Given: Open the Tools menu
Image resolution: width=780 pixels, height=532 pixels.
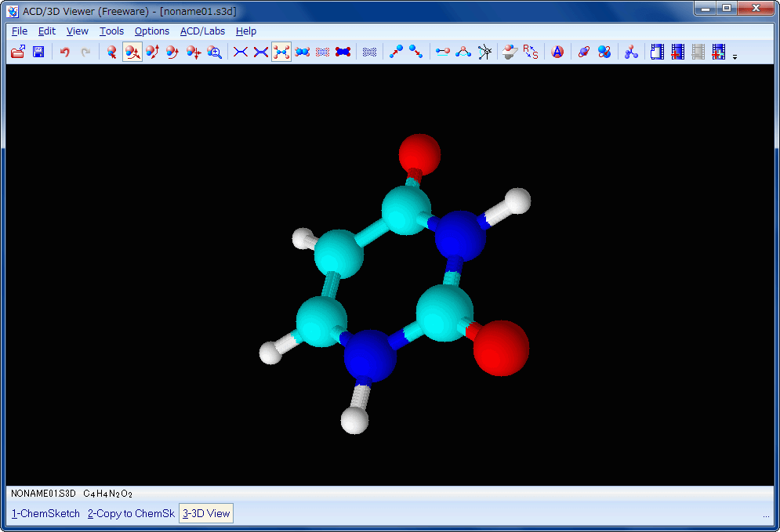Looking at the screenshot, I should [x=111, y=31].
